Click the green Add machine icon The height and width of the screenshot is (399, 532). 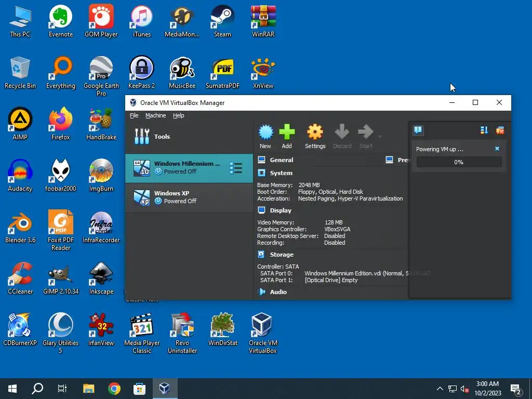[287, 132]
